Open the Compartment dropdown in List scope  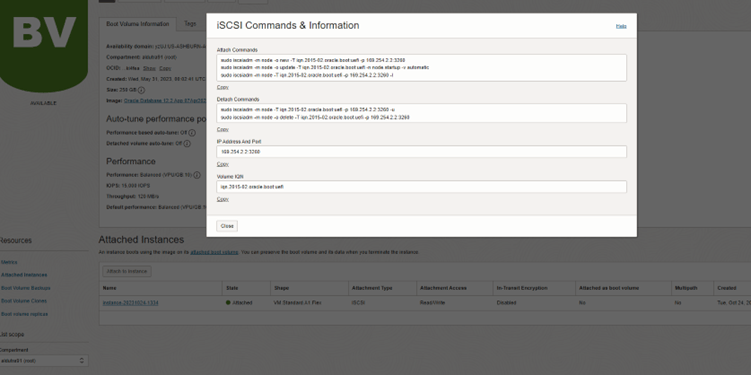coord(44,361)
